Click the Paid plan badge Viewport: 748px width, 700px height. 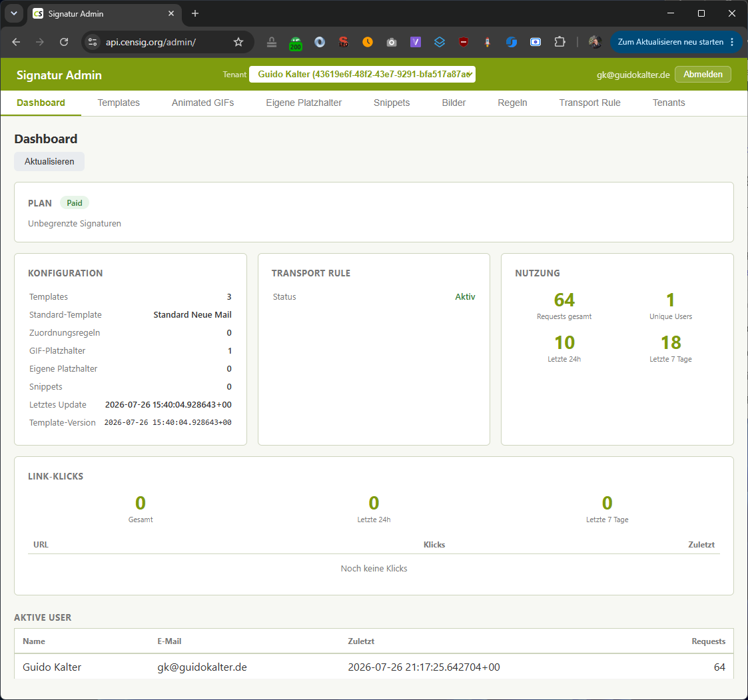[x=75, y=202]
